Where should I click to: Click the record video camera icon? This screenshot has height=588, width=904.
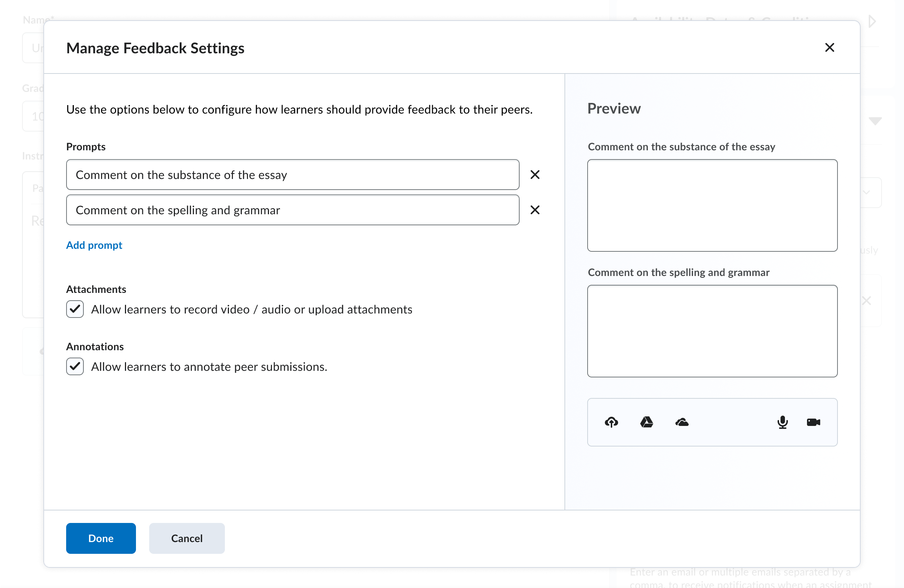tap(813, 422)
